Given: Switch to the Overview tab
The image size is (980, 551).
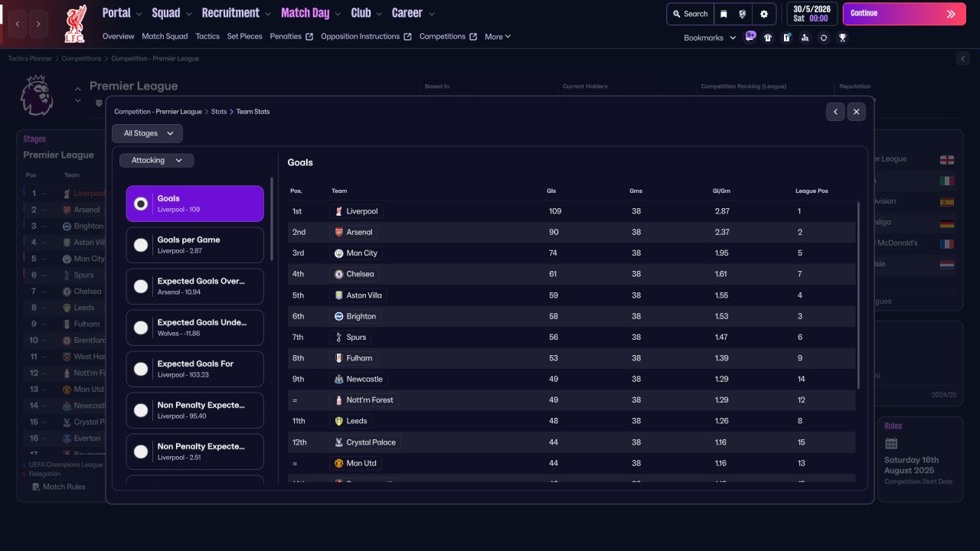Looking at the screenshot, I should [x=119, y=37].
